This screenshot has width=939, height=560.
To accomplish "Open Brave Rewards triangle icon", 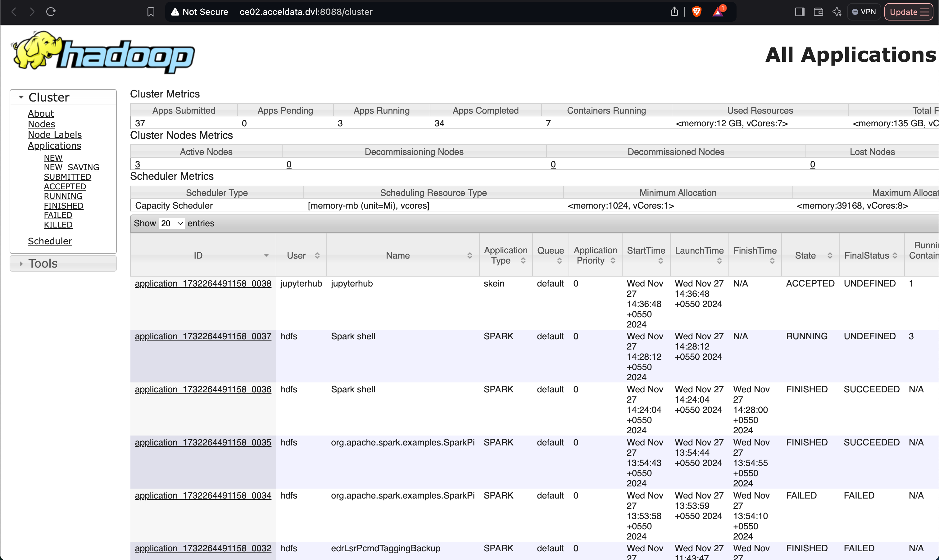I will pos(718,12).
